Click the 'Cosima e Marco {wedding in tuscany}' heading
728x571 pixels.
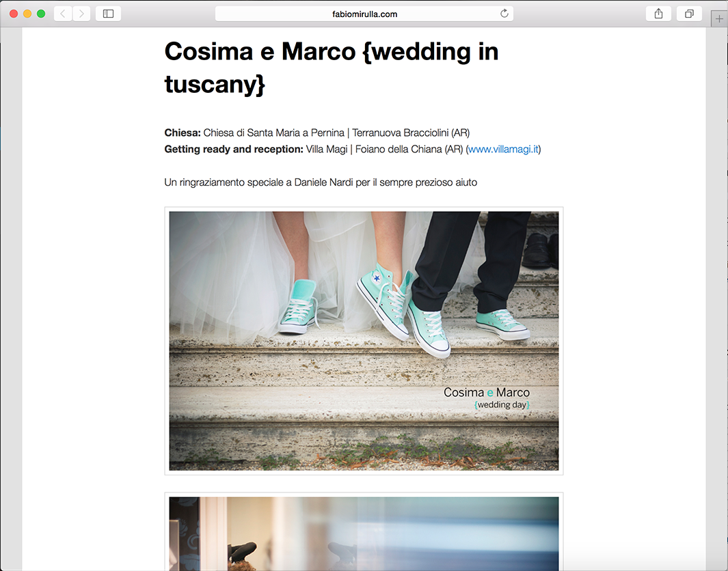pos(331,68)
